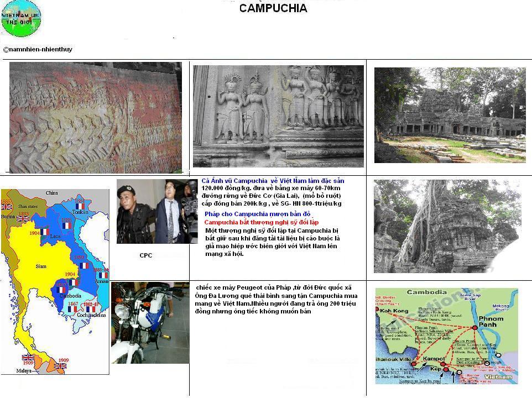The width and height of the screenshot is (532, 398).
Task: Click the 'Siam' label on colonial map
Action: pos(41,266)
